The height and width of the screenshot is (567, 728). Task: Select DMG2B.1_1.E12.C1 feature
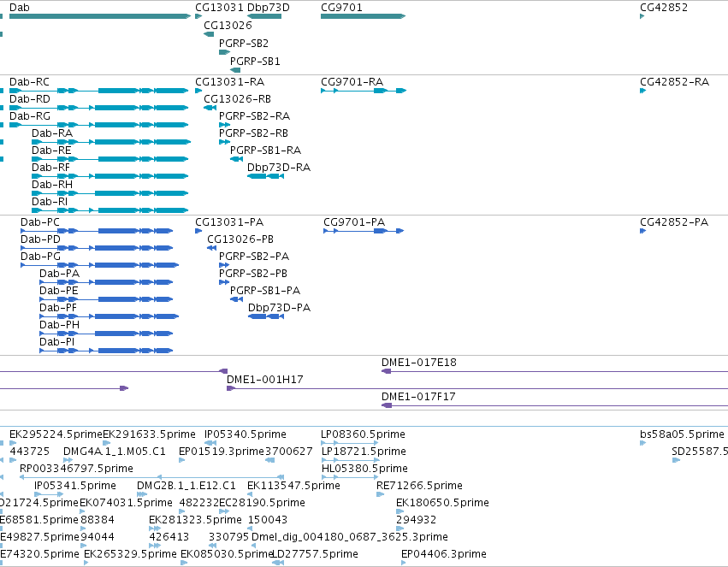(186, 486)
